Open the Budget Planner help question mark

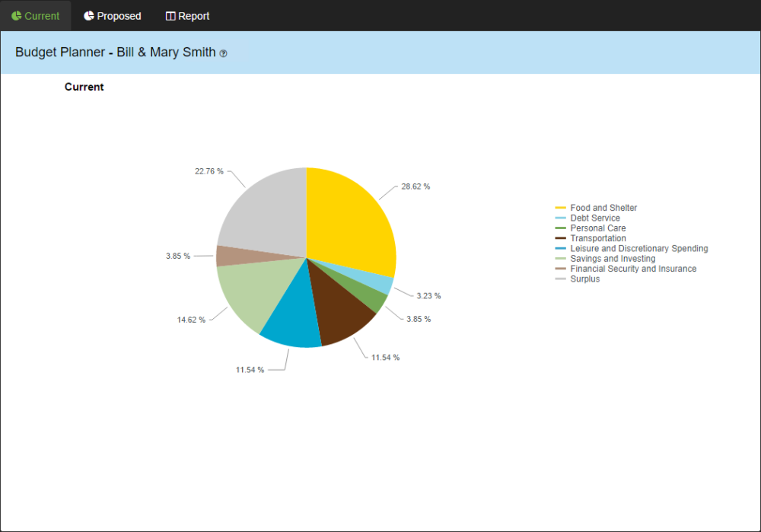coord(221,53)
